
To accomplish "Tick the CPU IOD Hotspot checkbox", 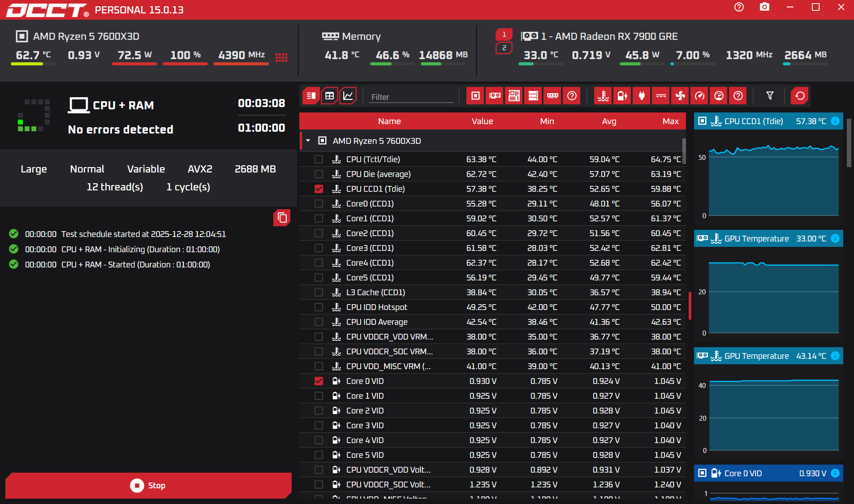I will (x=319, y=307).
